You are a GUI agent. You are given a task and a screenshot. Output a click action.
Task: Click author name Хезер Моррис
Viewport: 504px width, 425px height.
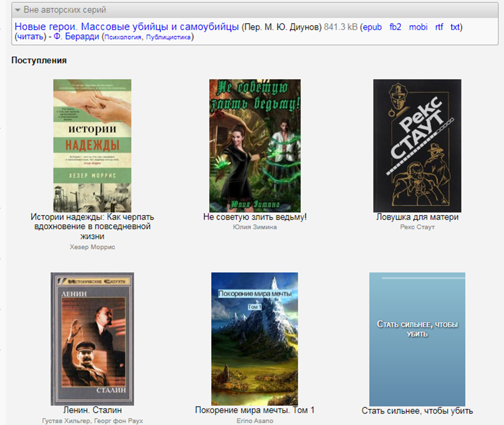pos(92,247)
